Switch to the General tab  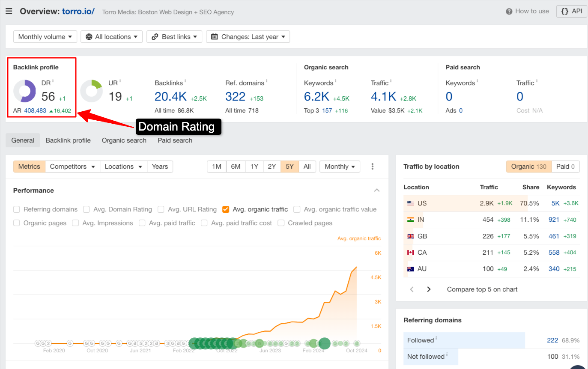click(x=23, y=140)
